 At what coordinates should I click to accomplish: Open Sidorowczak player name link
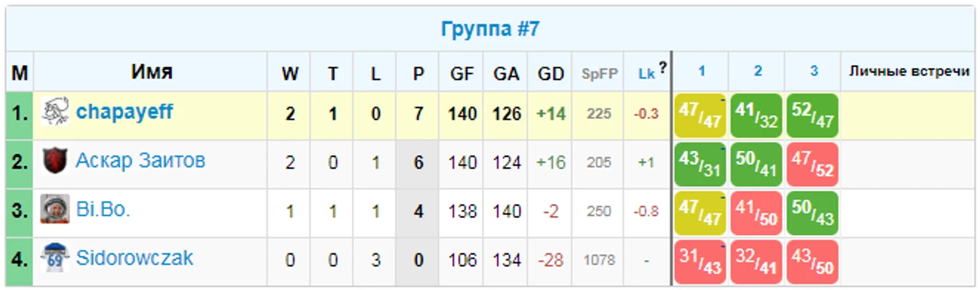pyautogui.click(x=134, y=258)
